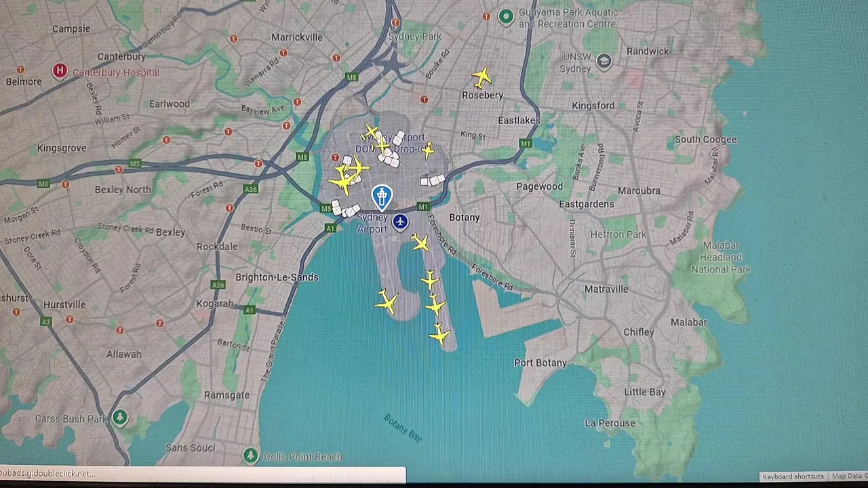
Task: Click the yellow plane over Rosebery
Action: click(x=482, y=78)
